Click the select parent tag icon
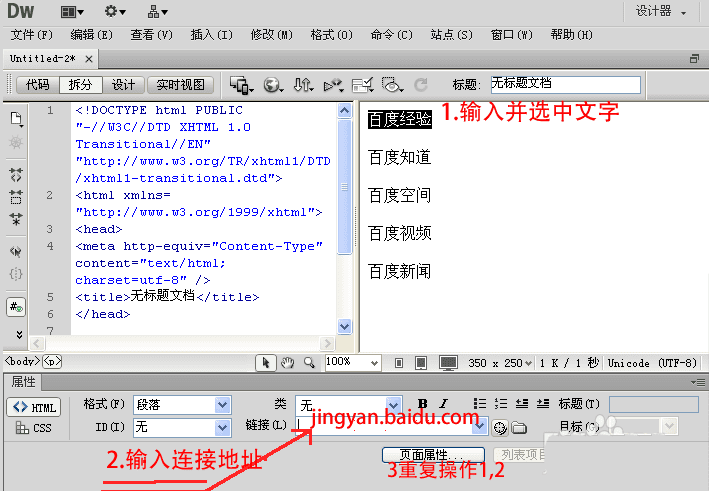Screen dimensions: 709x491 pyautogui.click(x=16, y=251)
